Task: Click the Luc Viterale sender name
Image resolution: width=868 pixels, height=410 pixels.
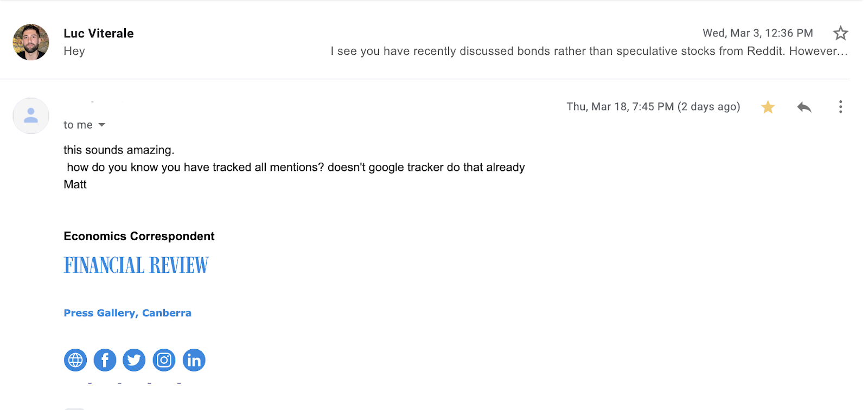Action: [x=99, y=33]
